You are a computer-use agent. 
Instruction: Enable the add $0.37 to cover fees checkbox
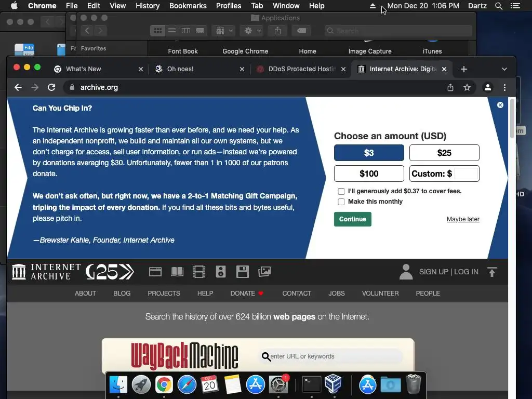click(x=341, y=191)
